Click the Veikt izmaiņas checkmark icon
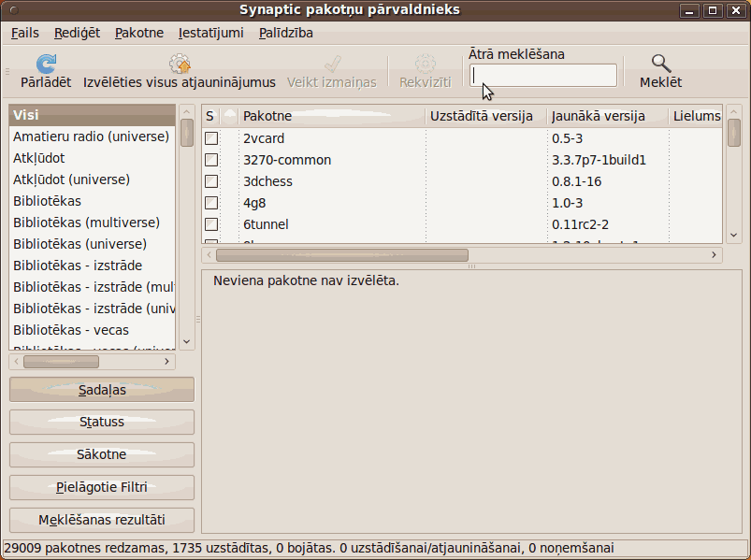Image resolution: width=751 pixels, height=560 pixels. [332, 64]
